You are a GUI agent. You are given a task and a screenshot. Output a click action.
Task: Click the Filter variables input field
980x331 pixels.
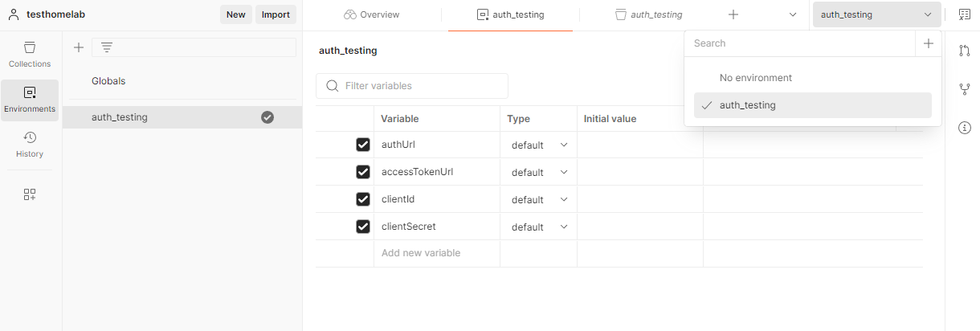pos(422,86)
